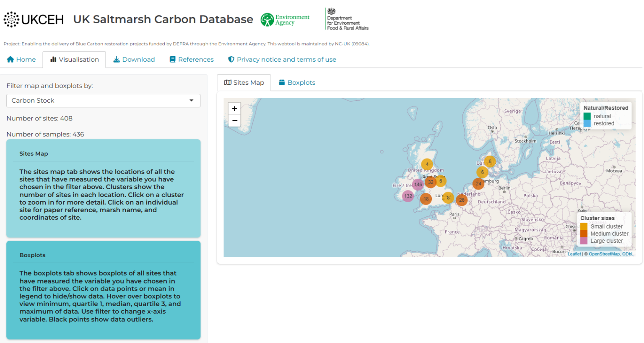The height and width of the screenshot is (343, 644).
Task: Zoom out the map with minus button
Action: (x=234, y=120)
